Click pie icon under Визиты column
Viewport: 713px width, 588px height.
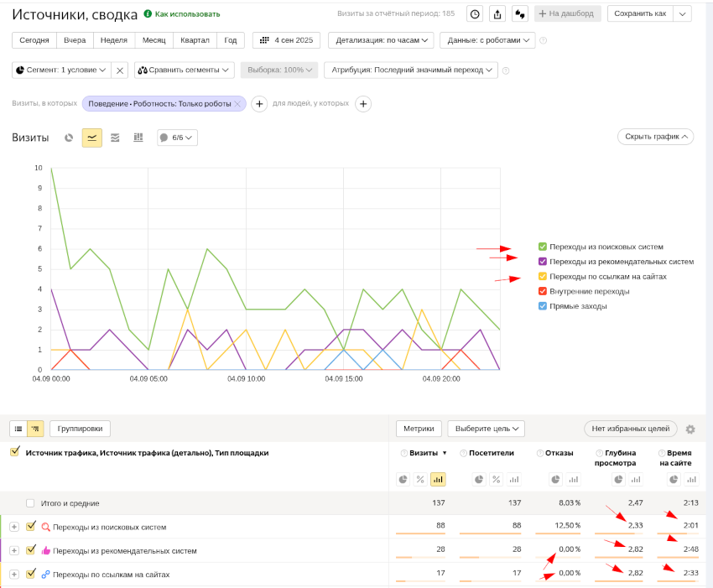403,479
